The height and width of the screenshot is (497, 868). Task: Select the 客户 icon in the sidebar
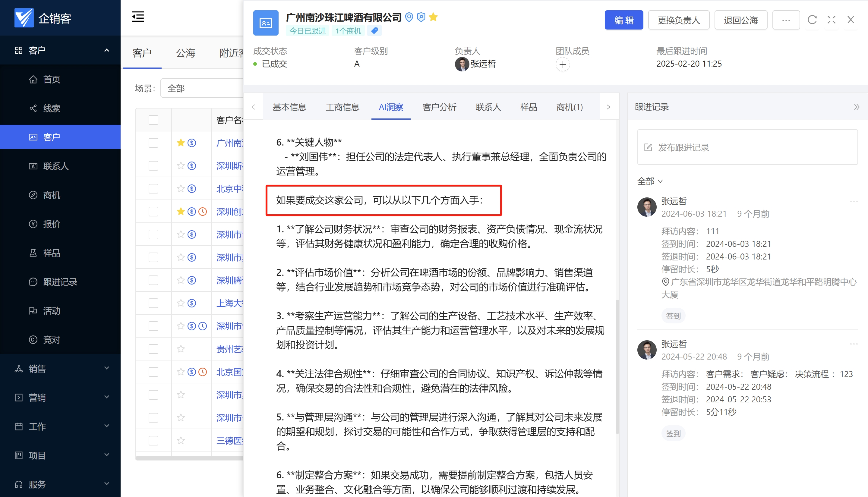[33, 137]
